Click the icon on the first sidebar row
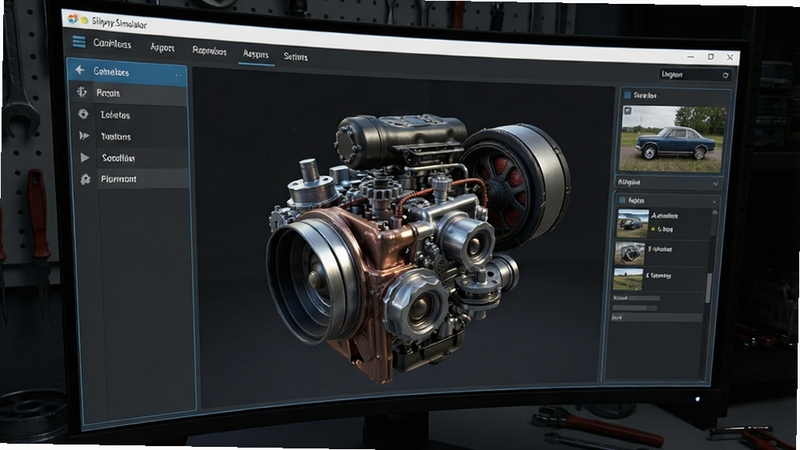 tap(82, 92)
